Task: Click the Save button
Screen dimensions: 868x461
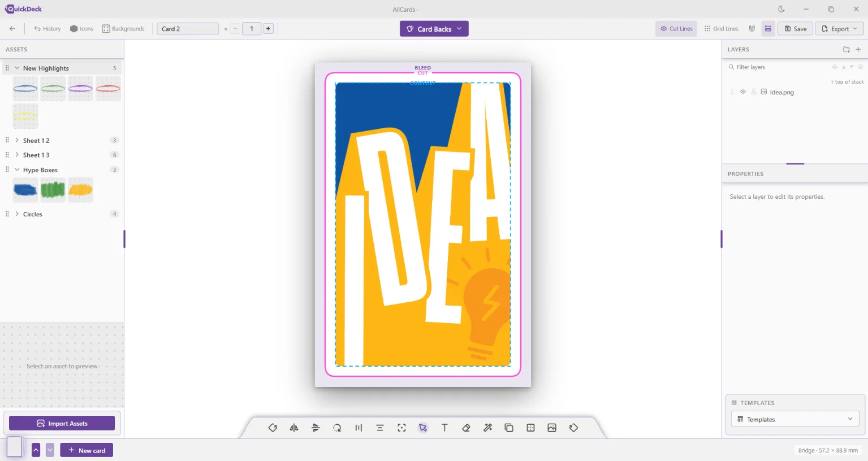Action: point(795,29)
